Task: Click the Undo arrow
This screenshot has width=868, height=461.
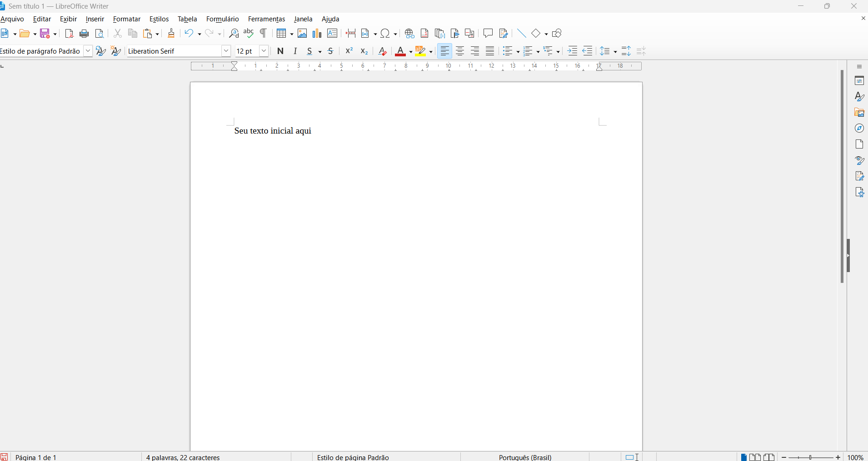Action: [x=189, y=33]
